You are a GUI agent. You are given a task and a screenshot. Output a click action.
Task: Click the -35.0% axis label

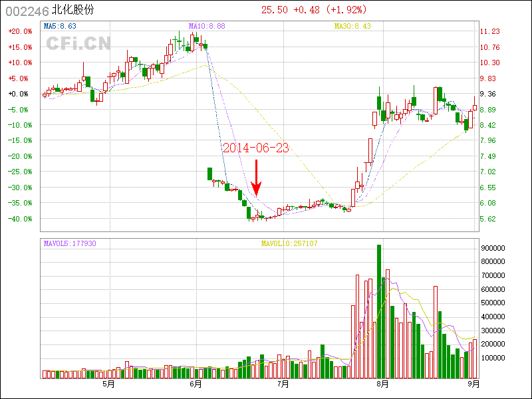point(21,203)
